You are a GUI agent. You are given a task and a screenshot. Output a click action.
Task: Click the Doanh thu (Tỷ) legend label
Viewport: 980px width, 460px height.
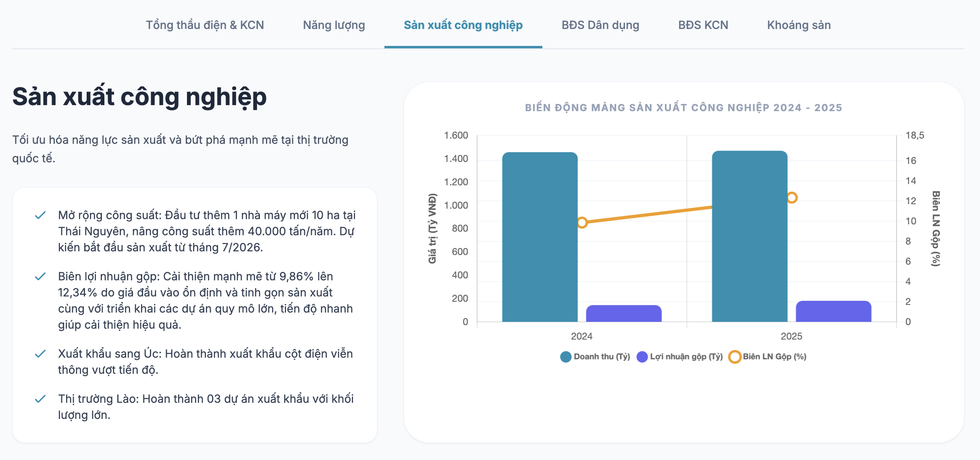coord(602,357)
